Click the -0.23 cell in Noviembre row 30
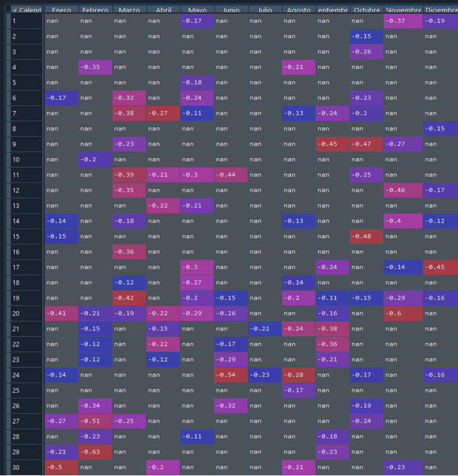The image size is (458, 476). 403,467
